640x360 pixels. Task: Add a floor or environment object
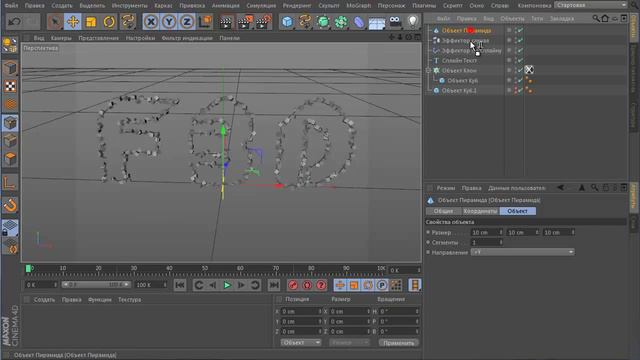[x=376, y=21]
